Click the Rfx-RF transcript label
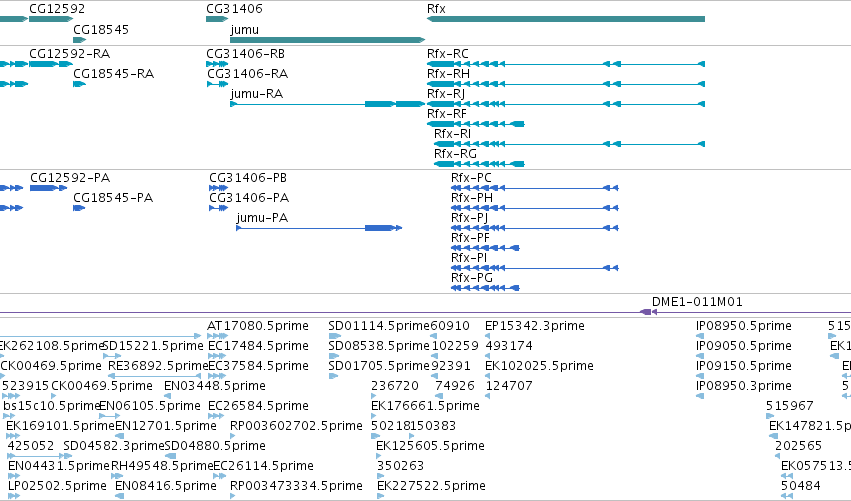The image size is (851, 501). pyautogui.click(x=447, y=113)
